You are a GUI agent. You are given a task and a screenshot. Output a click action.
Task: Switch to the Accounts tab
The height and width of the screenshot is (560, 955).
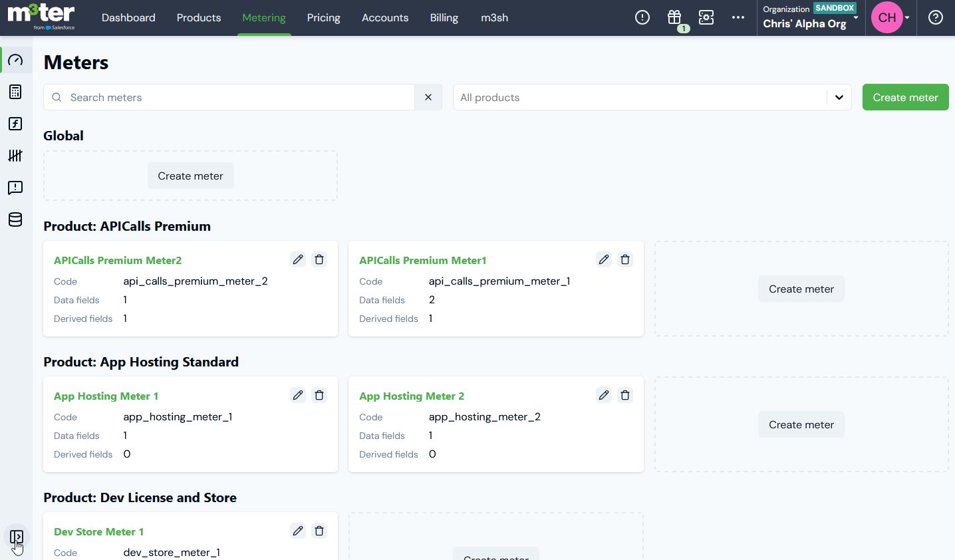point(385,18)
